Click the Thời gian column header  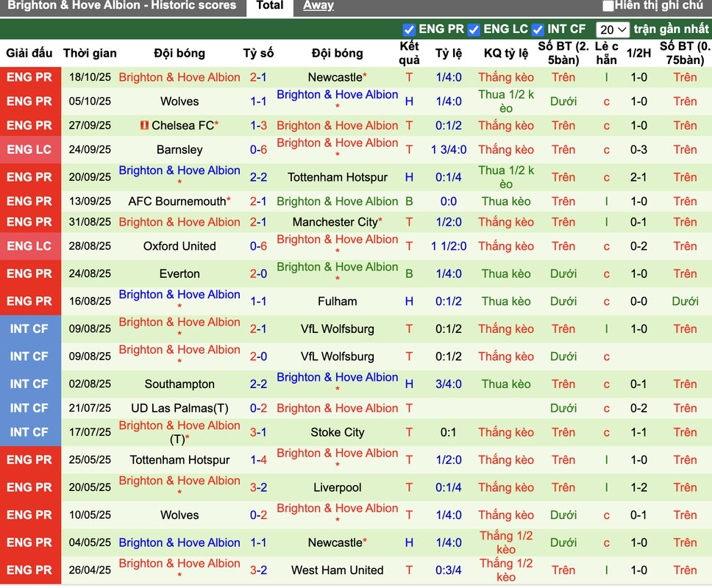click(x=90, y=53)
